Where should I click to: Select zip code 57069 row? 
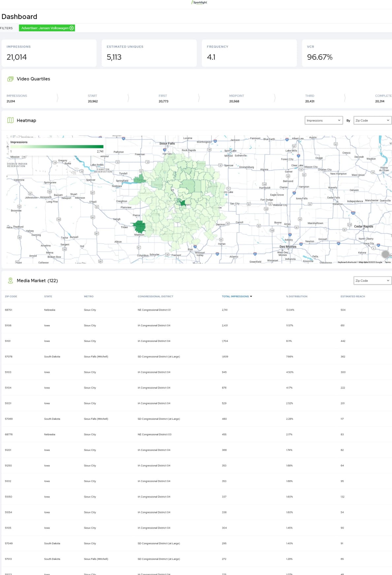(196, 419)
